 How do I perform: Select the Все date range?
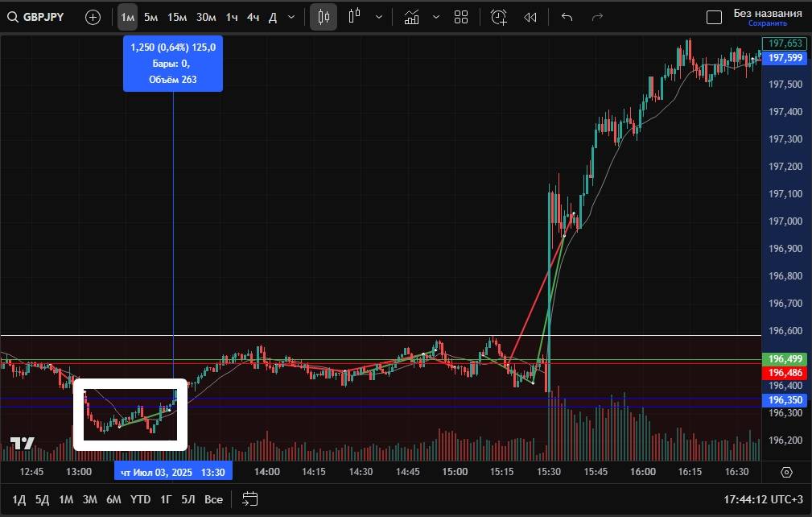click(213, 499)
